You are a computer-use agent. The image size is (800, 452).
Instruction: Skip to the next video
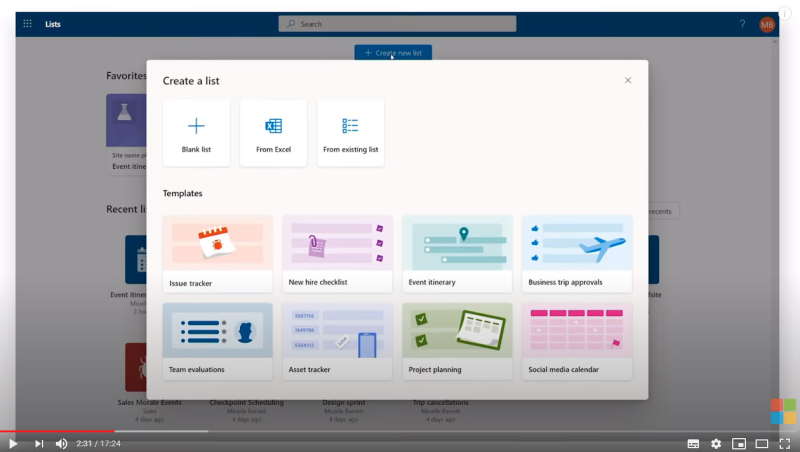pos(39,443)
